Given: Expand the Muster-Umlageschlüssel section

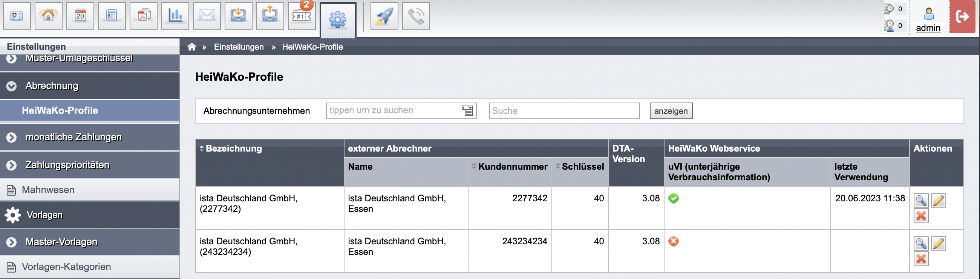Looking at the screenshot, I should [x=12, y=58].
